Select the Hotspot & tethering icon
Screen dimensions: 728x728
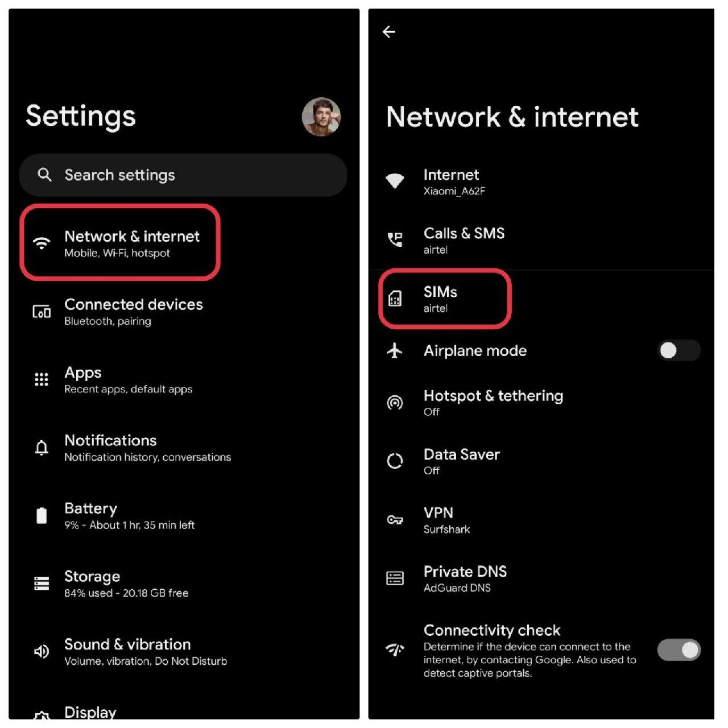pyautogui.click(x=395, y=403)
